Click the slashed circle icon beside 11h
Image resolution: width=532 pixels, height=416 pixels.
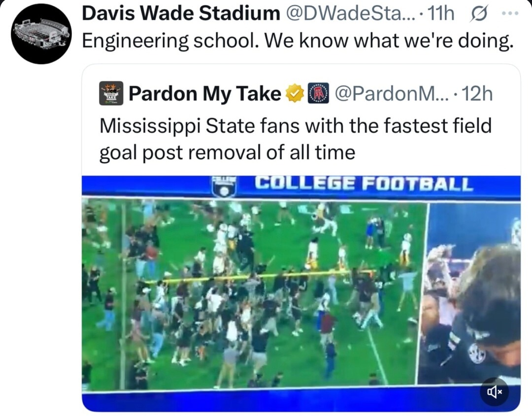click(479, 14)
